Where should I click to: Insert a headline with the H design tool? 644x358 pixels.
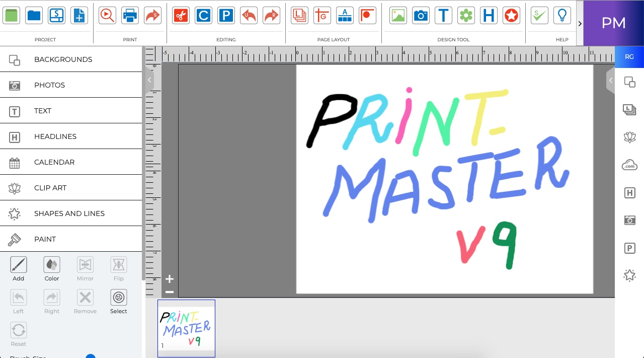pos(489,15)
